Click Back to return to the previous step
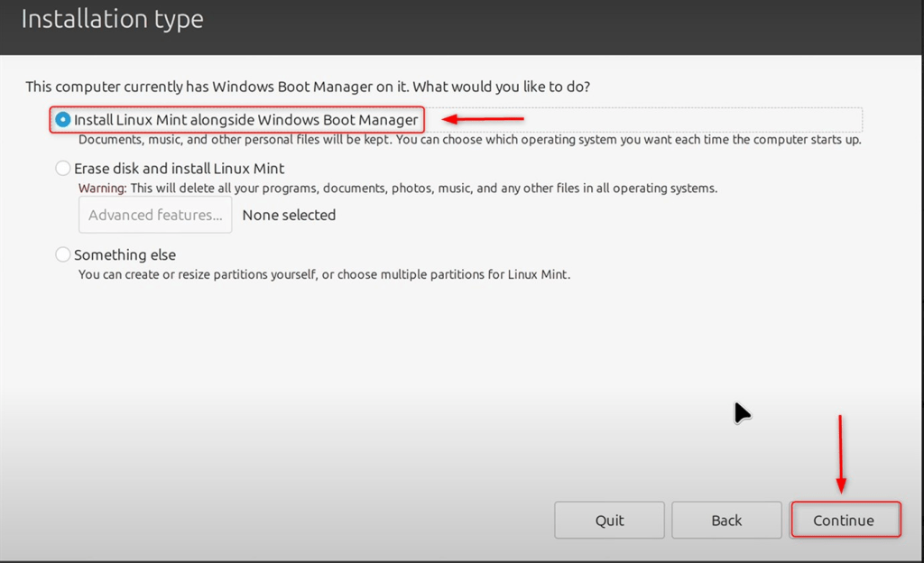This screenshot has height=563, width=924. point(726,520)
